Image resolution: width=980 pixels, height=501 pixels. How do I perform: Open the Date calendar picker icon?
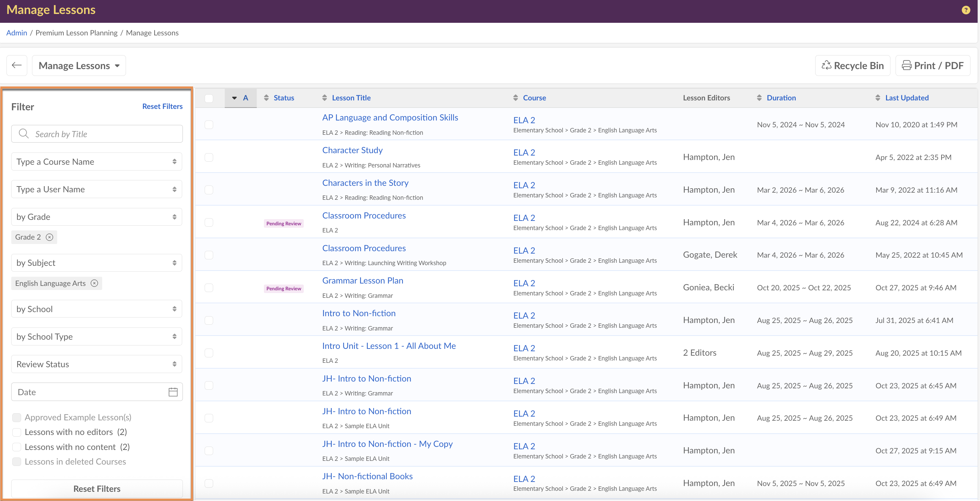(x=173, y=392)
